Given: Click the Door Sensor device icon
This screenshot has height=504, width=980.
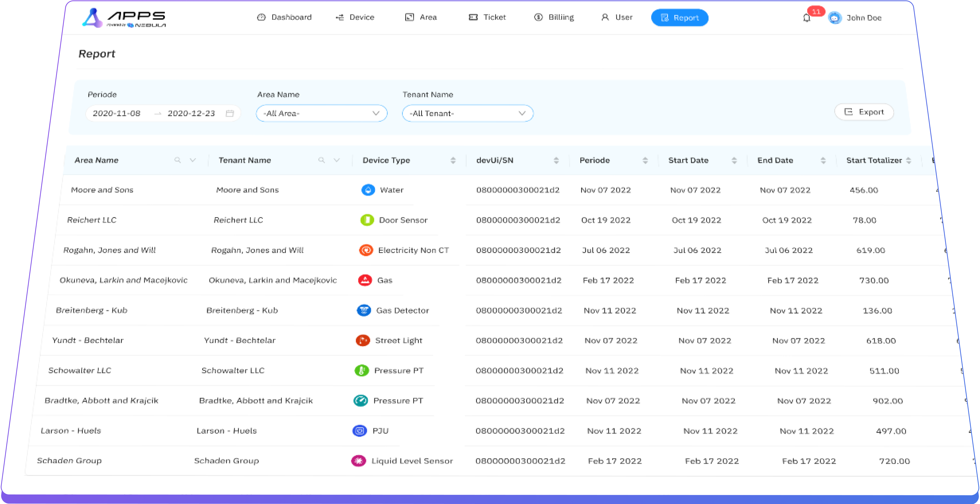Looking at the screenshot, I should [367, 220].
